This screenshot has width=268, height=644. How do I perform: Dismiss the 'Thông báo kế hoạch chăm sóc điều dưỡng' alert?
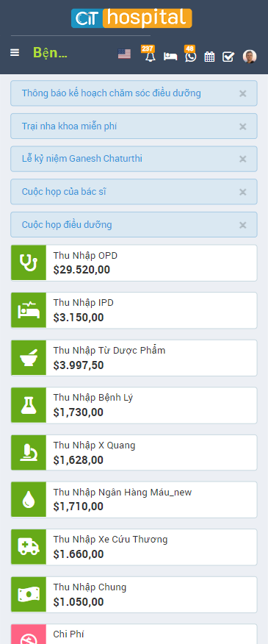[242, 93]
